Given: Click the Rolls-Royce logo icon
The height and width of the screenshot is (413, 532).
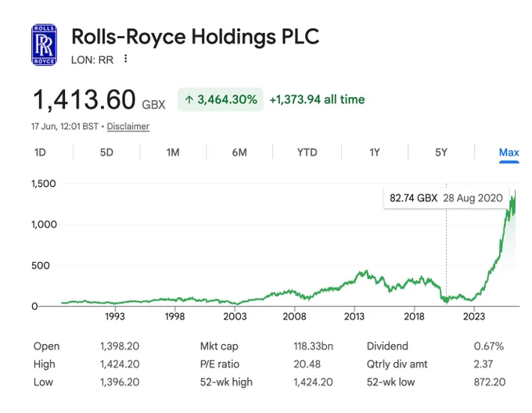Looking at the screenshot, I should 44,45.
